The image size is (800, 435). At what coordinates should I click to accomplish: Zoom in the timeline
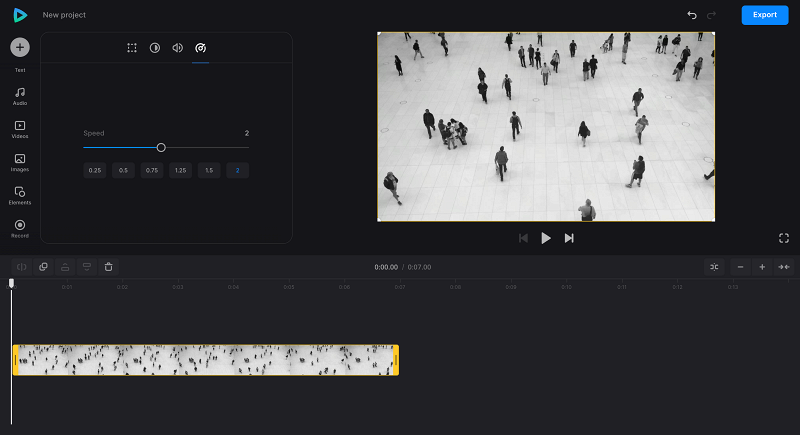762,267
